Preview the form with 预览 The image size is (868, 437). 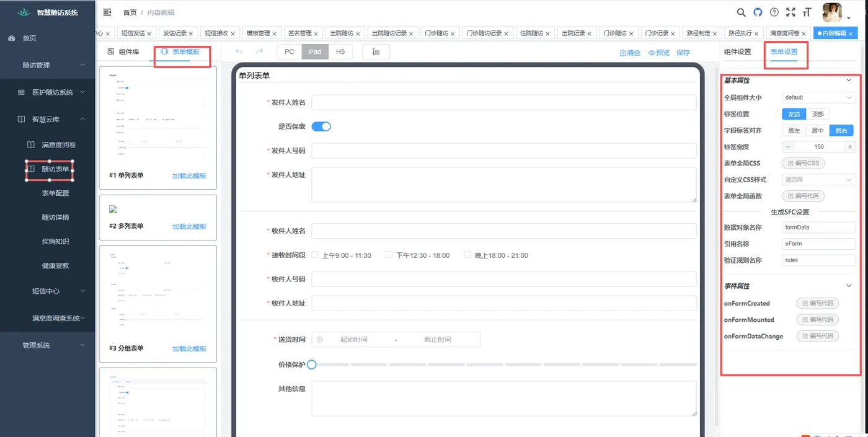click(659, 53)
